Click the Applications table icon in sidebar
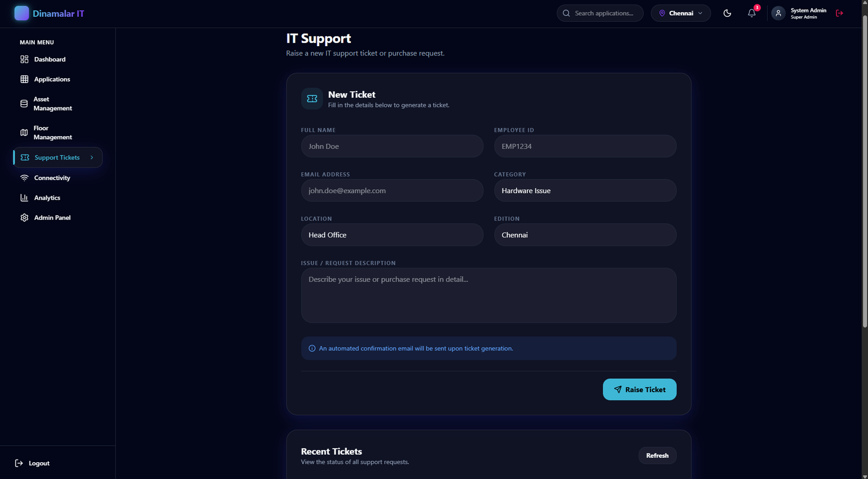 tap(24, 79)
